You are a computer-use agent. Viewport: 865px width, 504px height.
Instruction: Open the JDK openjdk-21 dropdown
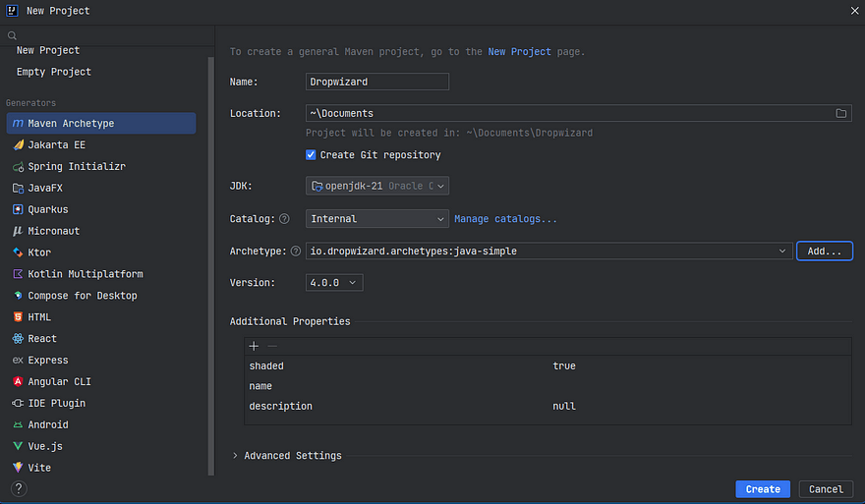pyautogui.click(x=377, y=186)
